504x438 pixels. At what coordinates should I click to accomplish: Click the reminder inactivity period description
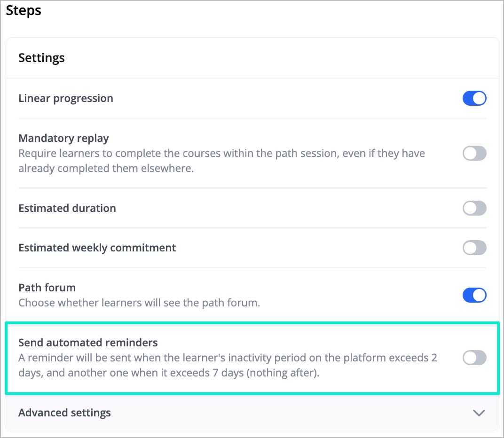pyautogui.click(x=228, y=365)
